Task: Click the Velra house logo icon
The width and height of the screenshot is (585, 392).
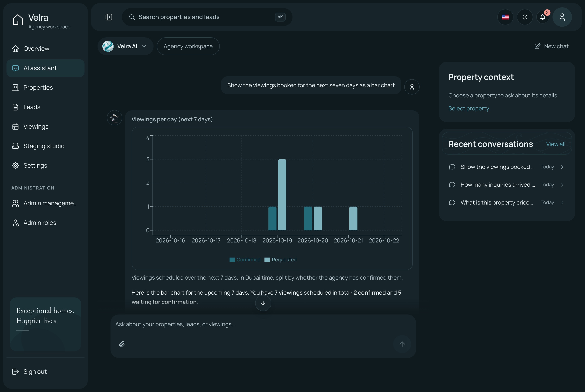Action: pos(18,19)
